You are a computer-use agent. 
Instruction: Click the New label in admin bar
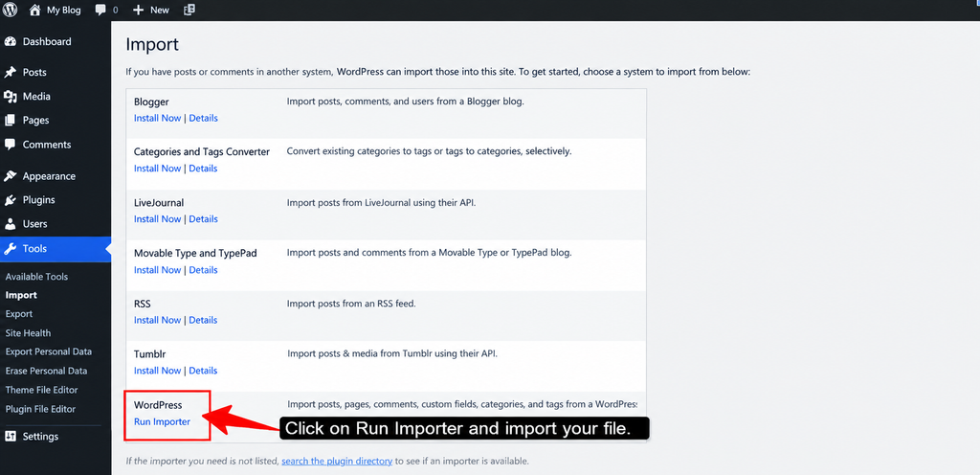[160, 10]
